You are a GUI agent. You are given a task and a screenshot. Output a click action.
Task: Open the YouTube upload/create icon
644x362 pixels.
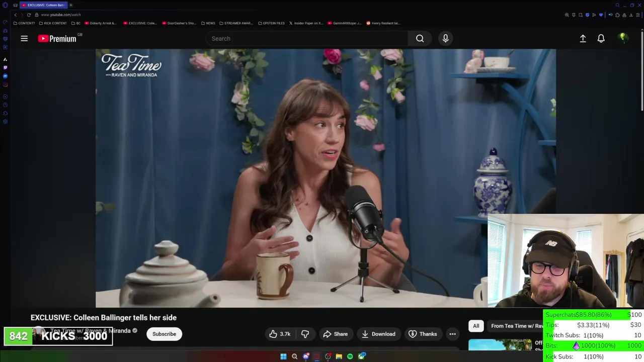[x=583, y=38]
